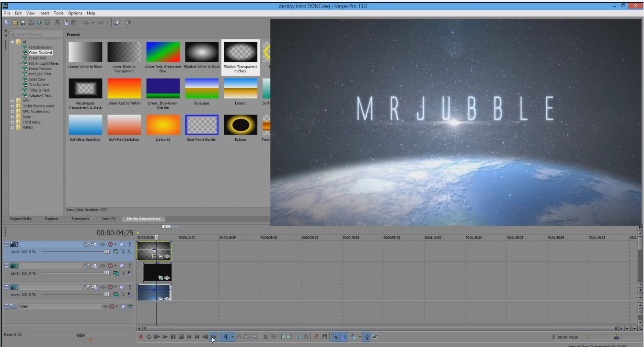Solo track 1

click(130, 244)
